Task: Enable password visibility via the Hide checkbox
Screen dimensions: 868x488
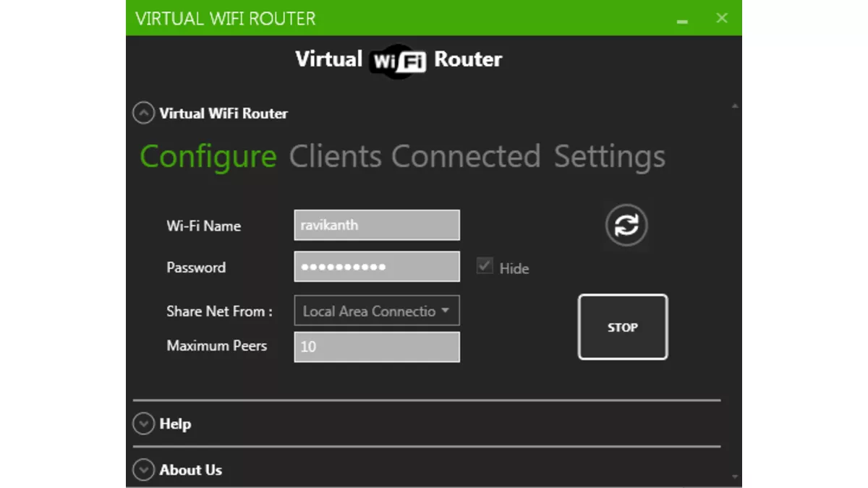Action: (x=483, y=266)
